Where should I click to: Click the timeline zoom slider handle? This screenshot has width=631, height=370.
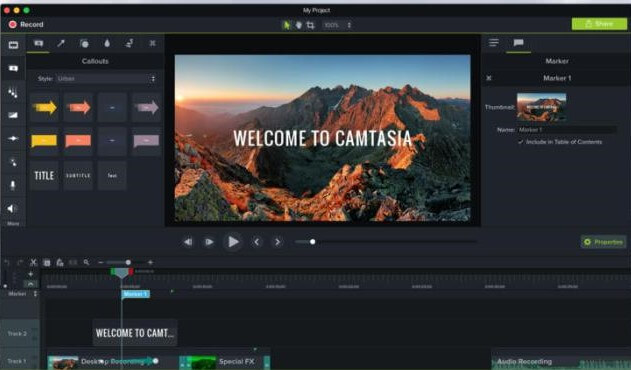click(128, 263)
